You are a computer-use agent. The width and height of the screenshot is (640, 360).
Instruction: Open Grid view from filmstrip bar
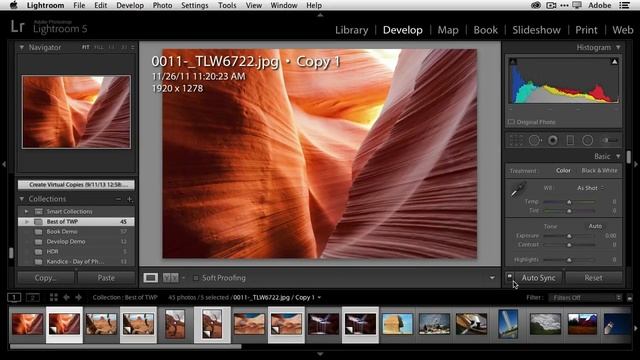pyautogui.click(x=53, y=297)
